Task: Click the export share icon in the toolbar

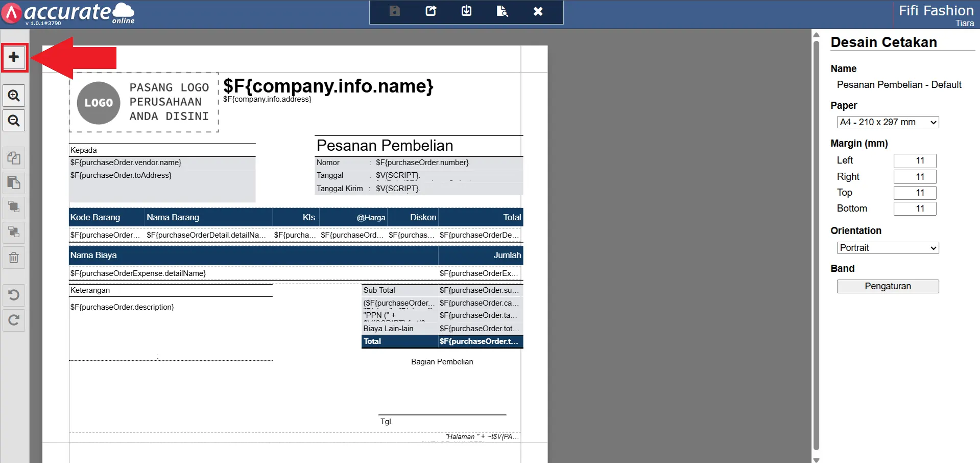Action: click(x=430, y=11)
